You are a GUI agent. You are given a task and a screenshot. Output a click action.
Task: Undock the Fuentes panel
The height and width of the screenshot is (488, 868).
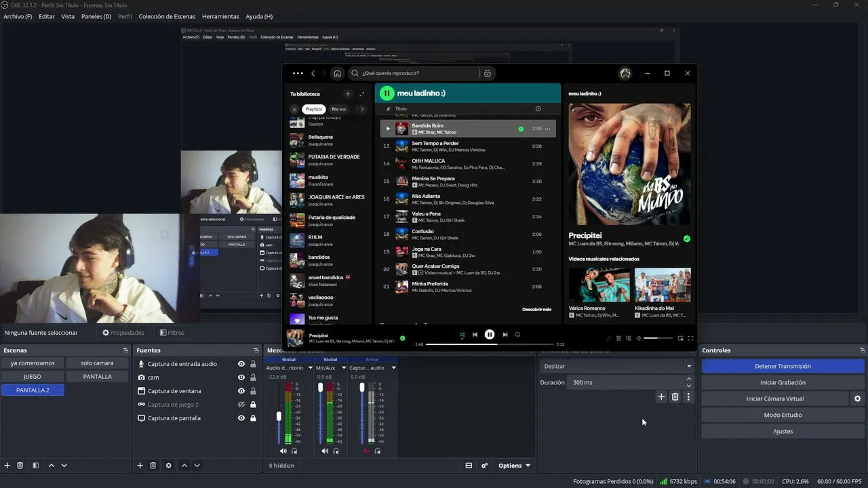[x=257, y=350]
